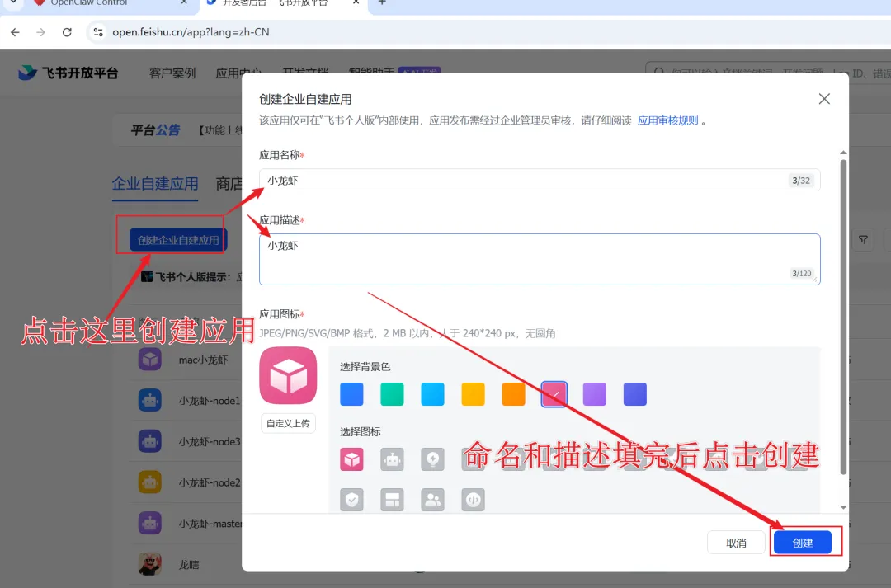The image size is (891, 588).
Task: Open the 小龙虾-node1 robot icon in background list
Action: (150, 401)
